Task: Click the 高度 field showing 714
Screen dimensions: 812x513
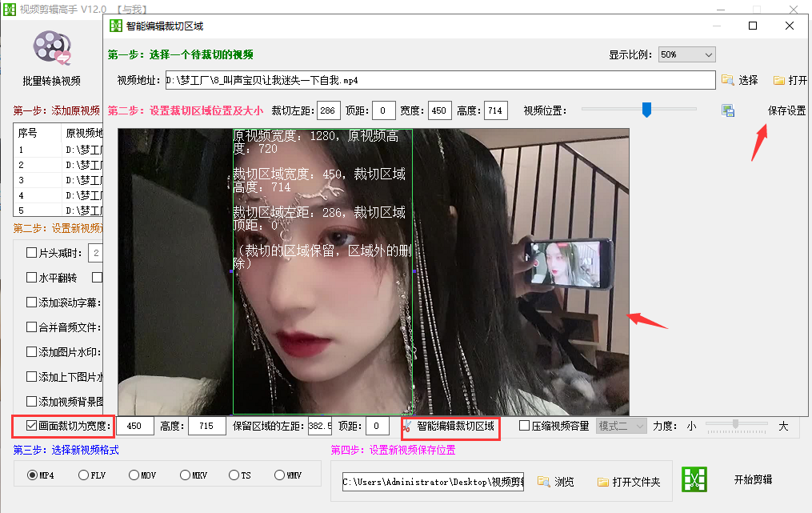Action: pos(495,110)
